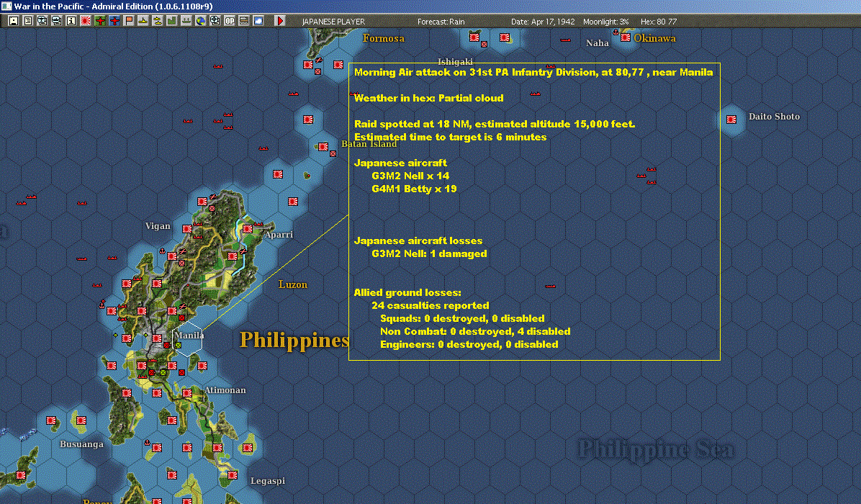
Task: Select the Aparri base flag
Action: (248, 228)
